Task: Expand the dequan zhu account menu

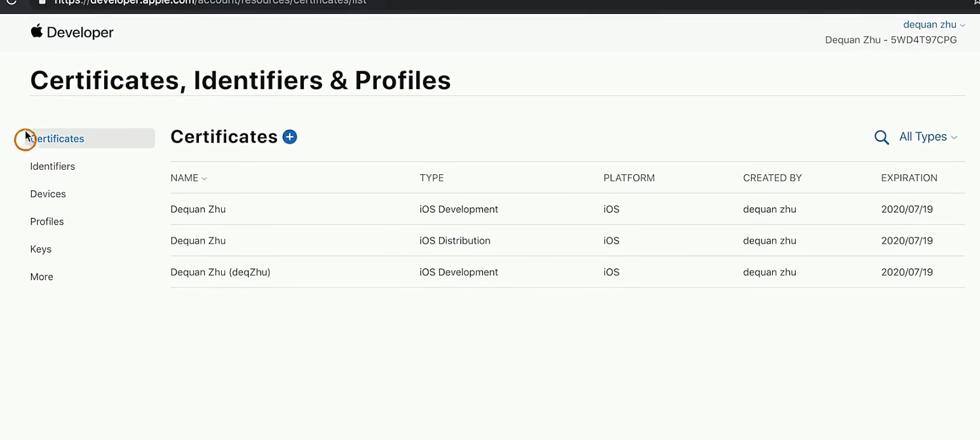Action: click(934, 25)
